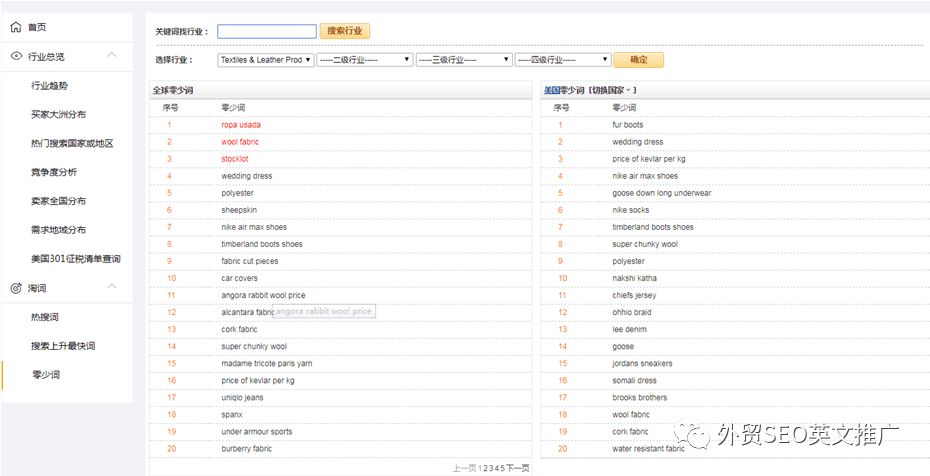The image size is (930, 476).
Task: Select 零少词 in the sidebar
Action: click(45, 375)
